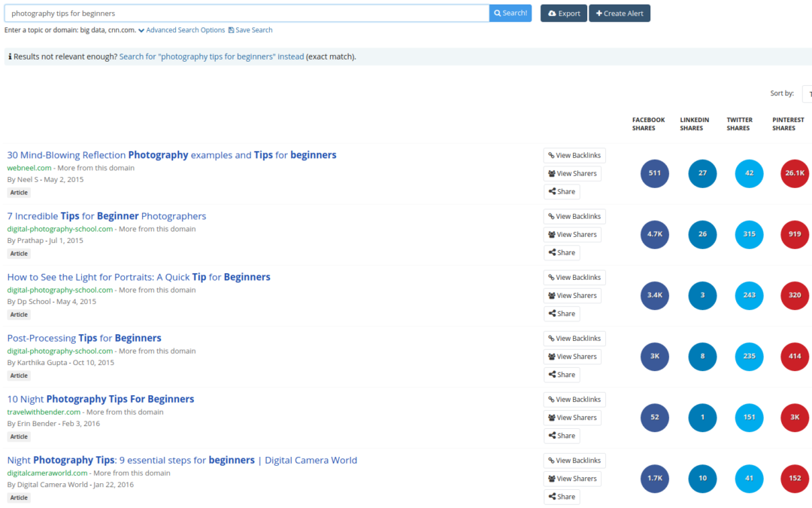This screenshot has height=508, width=812.
Task: Click the 151 Twitter shares circle
Action: pyautogui.click(x=749, y=417)
